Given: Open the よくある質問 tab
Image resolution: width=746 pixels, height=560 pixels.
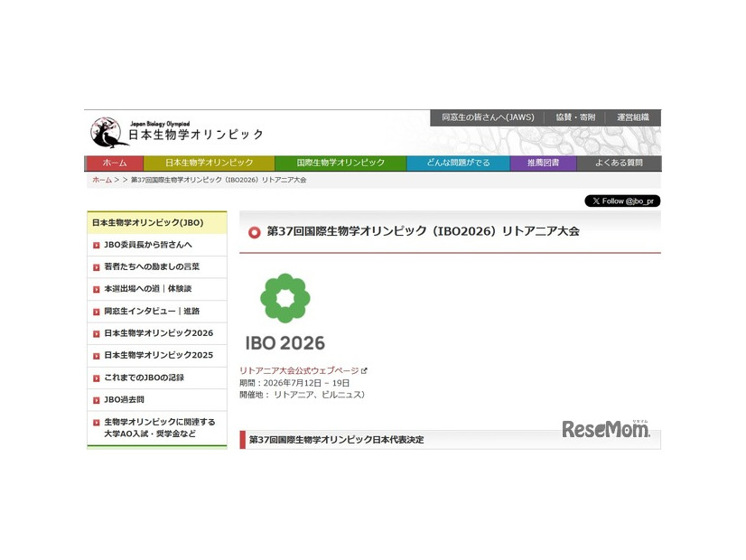Looking at the screenshot, I should click(619, 163).
